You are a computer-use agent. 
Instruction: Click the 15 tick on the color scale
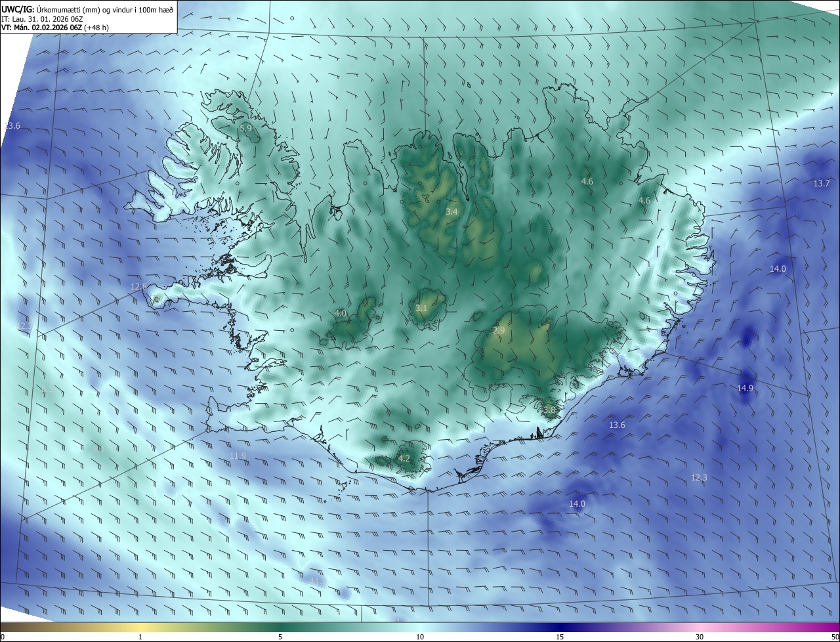[560, 637]
